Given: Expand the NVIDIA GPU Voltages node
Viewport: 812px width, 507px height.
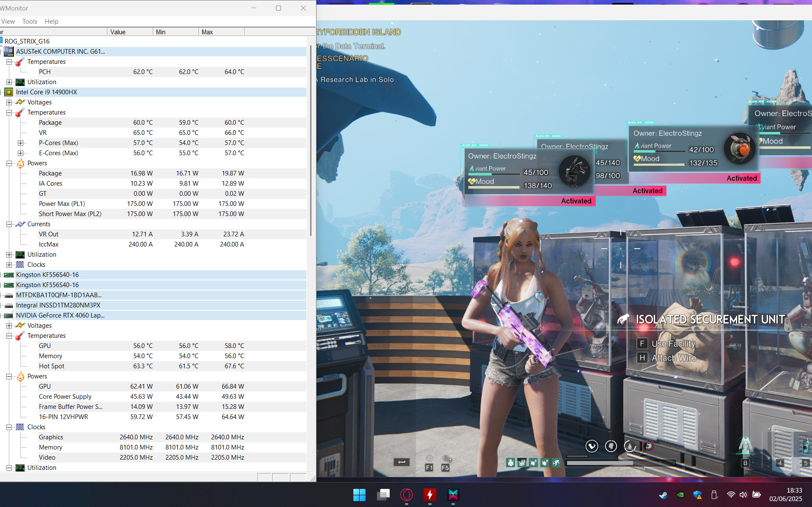Looking at the screenshot, I should click(9, 326).
